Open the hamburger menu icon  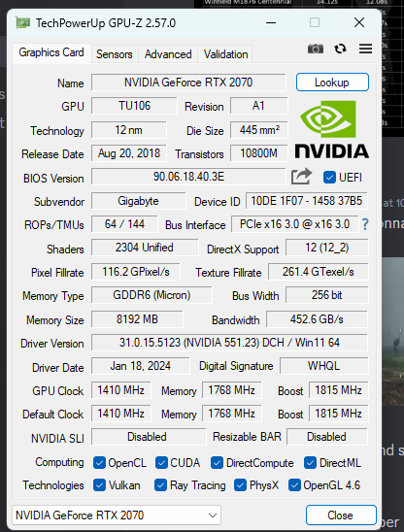coord(365,49)
